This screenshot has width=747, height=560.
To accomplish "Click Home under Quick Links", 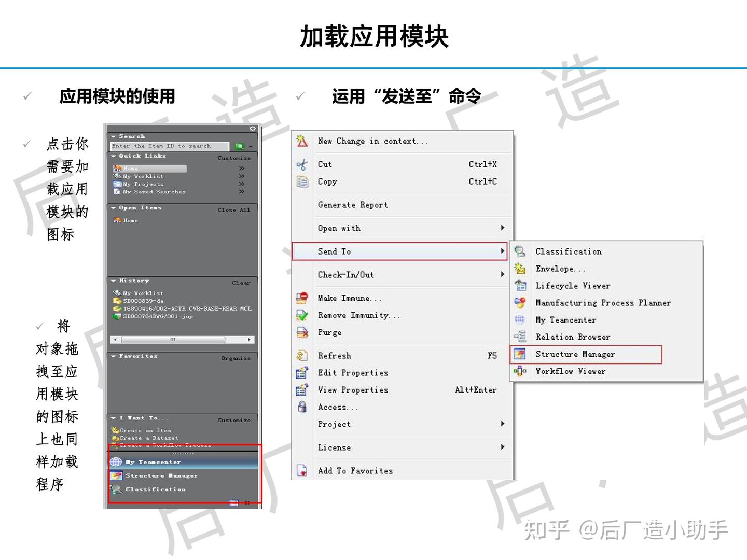I will click(x=131, y=168).
